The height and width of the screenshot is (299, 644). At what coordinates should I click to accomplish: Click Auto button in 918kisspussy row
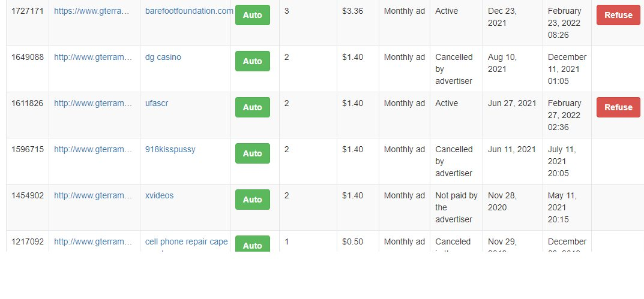pos(253,153)
